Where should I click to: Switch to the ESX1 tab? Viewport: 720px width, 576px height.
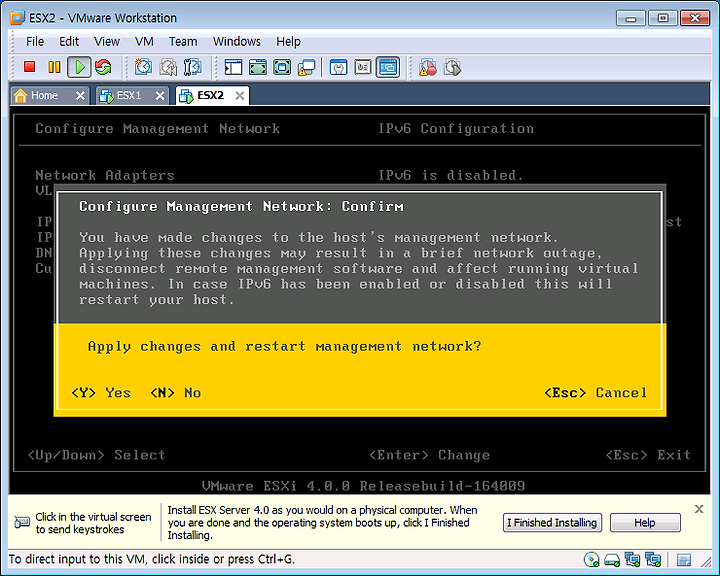click(129, 96)
